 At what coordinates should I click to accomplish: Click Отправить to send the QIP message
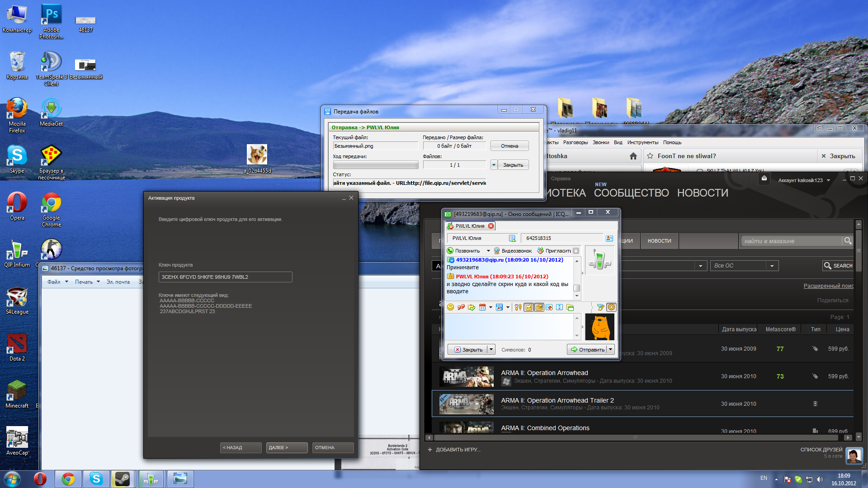click(x=587, y=349)
